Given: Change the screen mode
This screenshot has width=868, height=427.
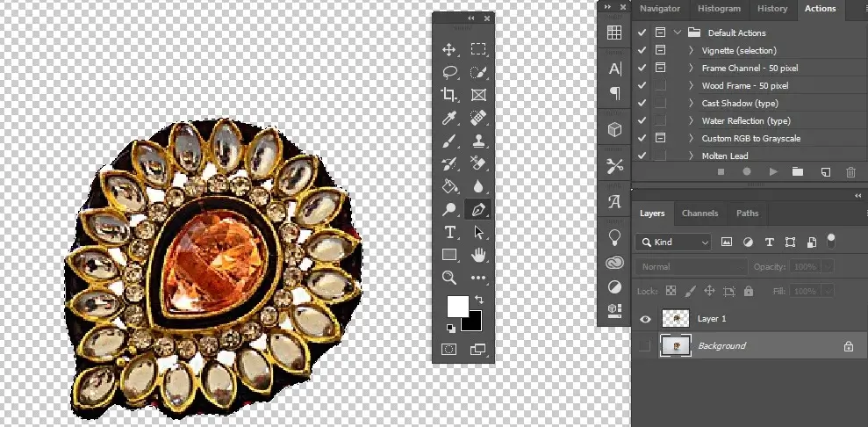Looking at the screenshot, I should [478, 350].
